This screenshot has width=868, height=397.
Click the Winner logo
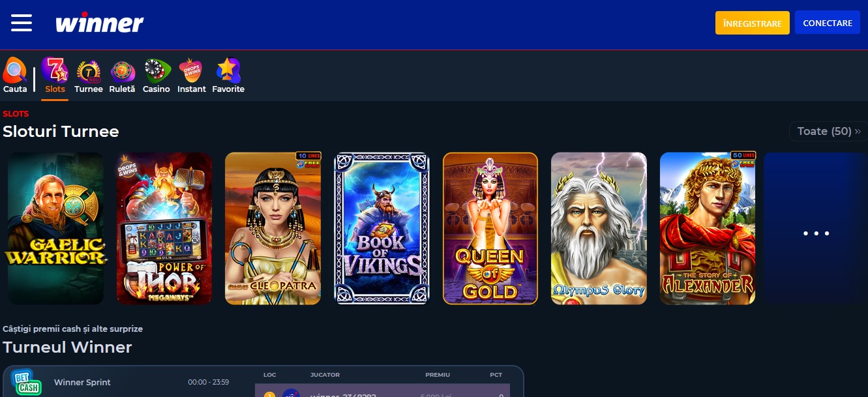(x=99, y=23)
